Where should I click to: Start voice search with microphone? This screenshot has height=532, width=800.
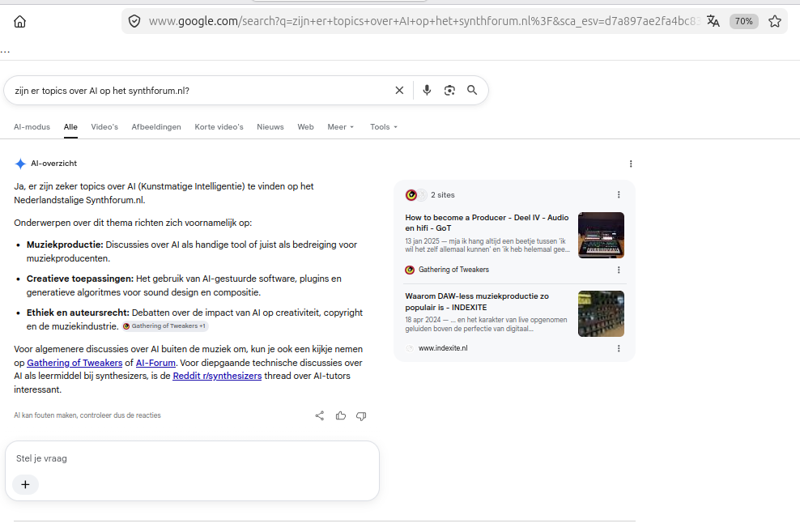427,90
